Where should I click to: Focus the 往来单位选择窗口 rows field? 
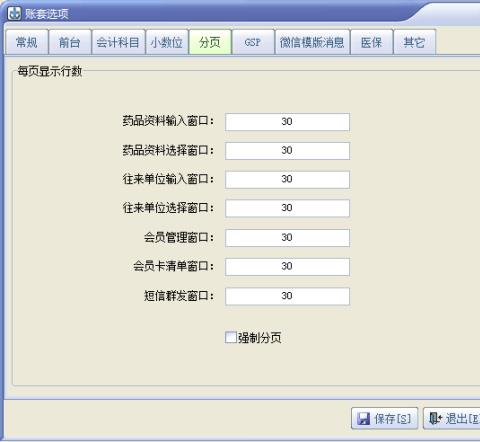click(x=287, y=208)
